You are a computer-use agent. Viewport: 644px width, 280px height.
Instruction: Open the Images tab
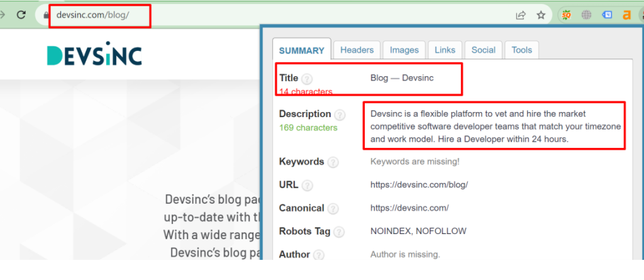404,50
